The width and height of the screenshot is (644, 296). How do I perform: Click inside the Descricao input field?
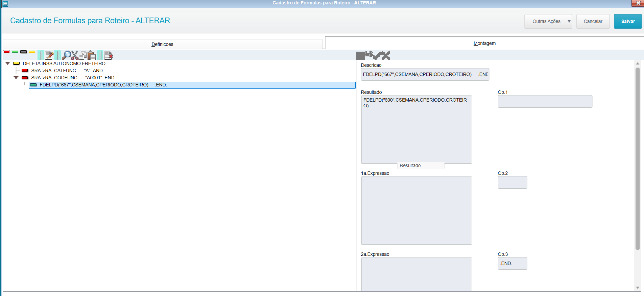click(x=425, y=74)
